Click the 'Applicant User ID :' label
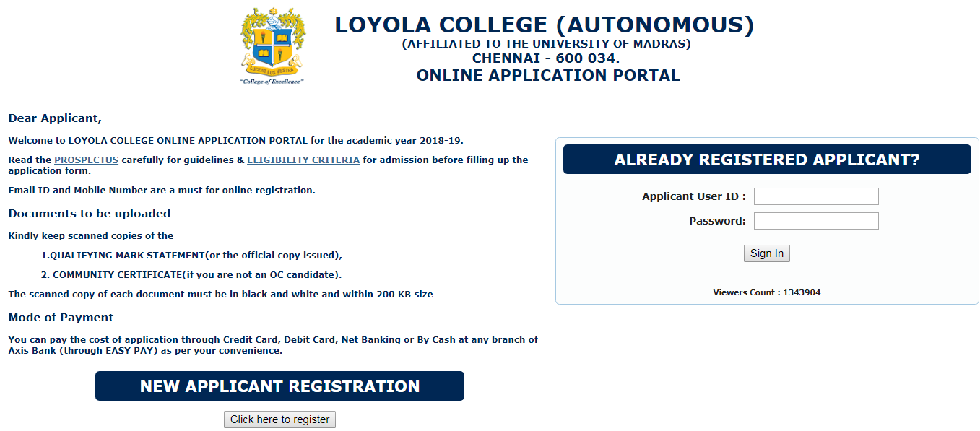 pyautogui.click(x=693, y=196)
